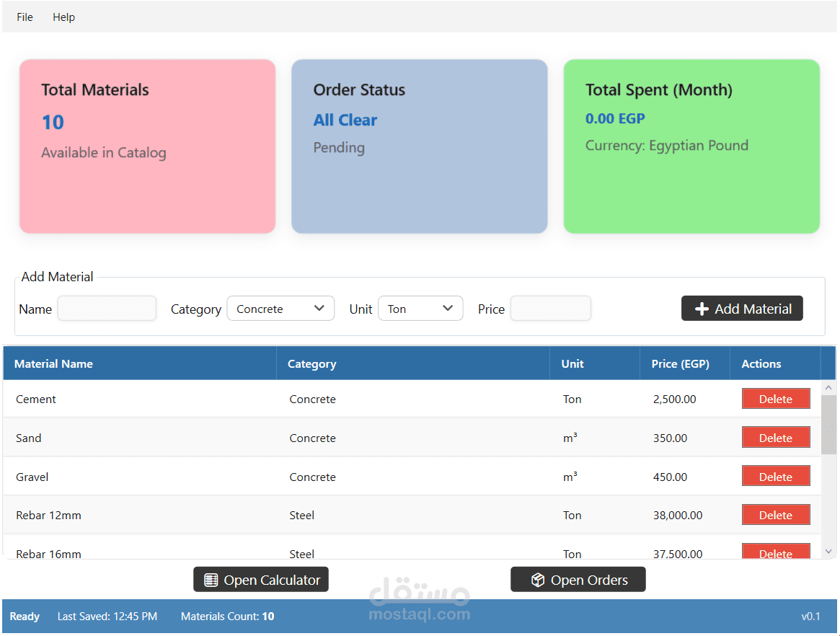Screen dimensions: 840x636
Task: Click the Price input field
Action: click(551, 309)
